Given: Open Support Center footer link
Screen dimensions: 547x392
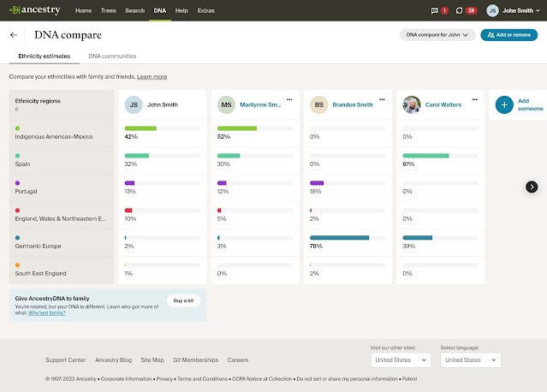Looking at the screenshot, I should tap(66, 360).
